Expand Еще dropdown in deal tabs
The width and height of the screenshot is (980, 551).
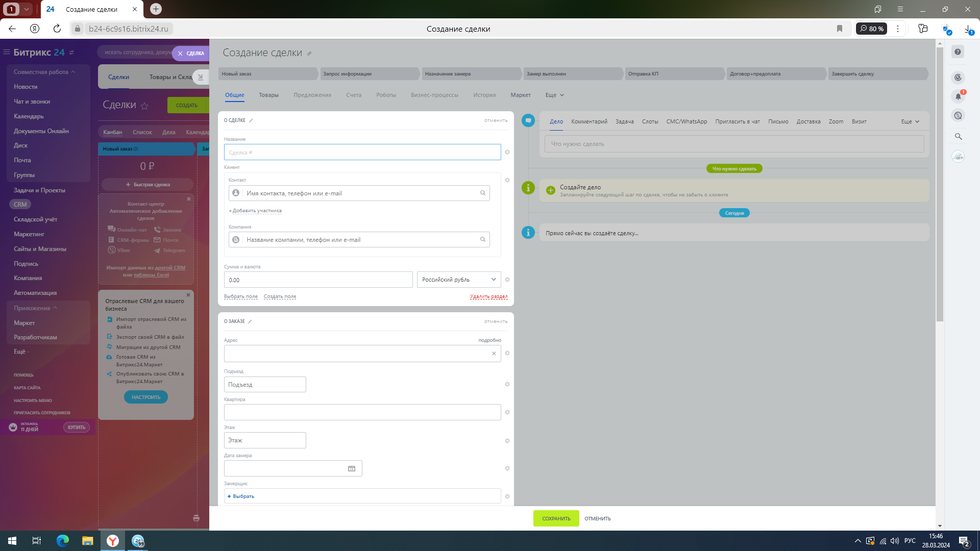[x=554, y=95]
